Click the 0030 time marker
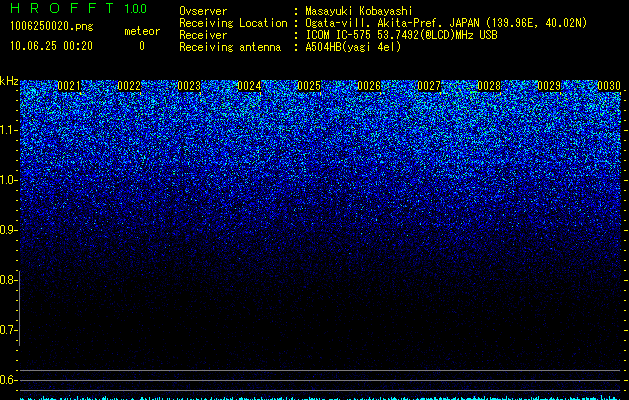Viewport: 629px width, 400px height. point(609,86)
